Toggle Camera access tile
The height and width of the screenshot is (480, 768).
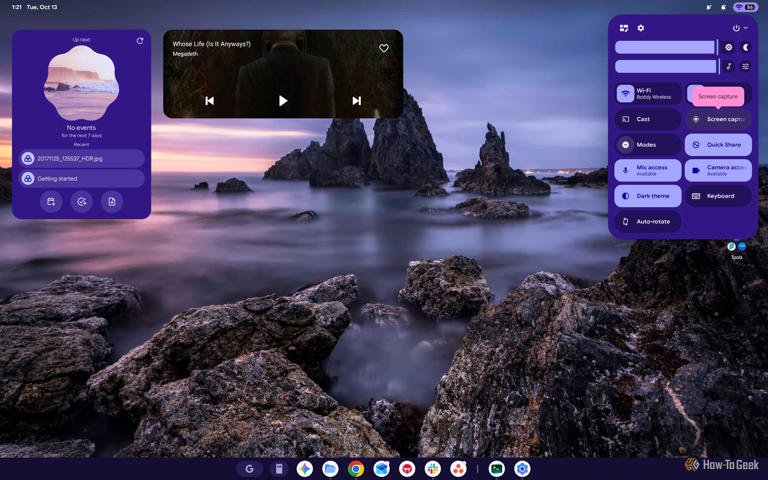[x=718, y=170]
